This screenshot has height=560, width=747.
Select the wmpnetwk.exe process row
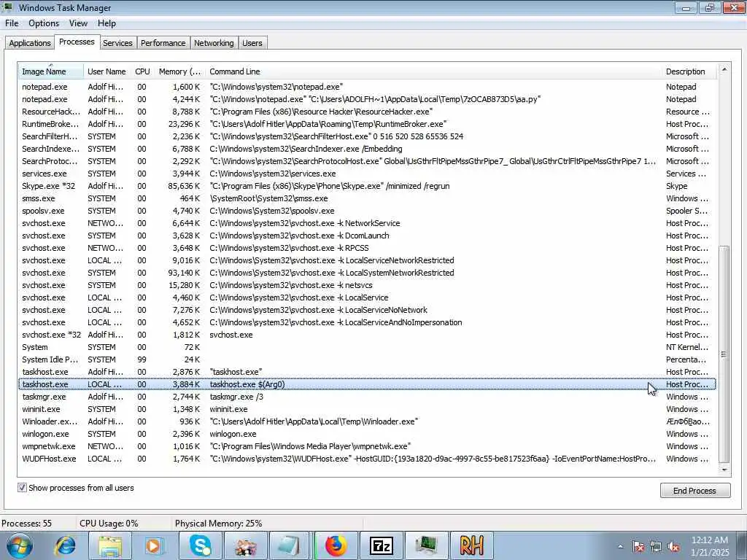tap(367, 446)
